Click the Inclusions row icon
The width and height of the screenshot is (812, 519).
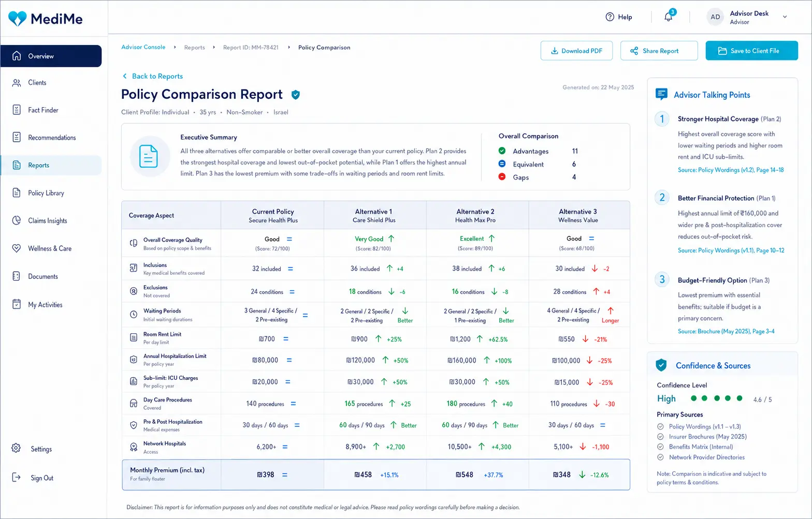tap(133, 268)
